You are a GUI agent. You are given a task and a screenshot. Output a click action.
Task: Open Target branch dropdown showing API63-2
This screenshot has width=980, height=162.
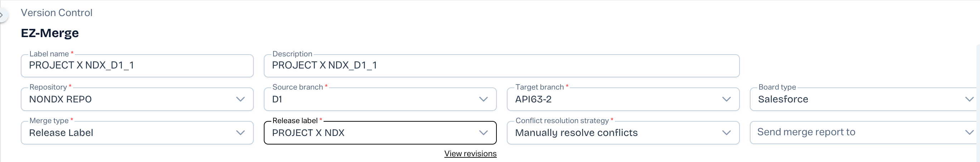(x=616, y=100)
